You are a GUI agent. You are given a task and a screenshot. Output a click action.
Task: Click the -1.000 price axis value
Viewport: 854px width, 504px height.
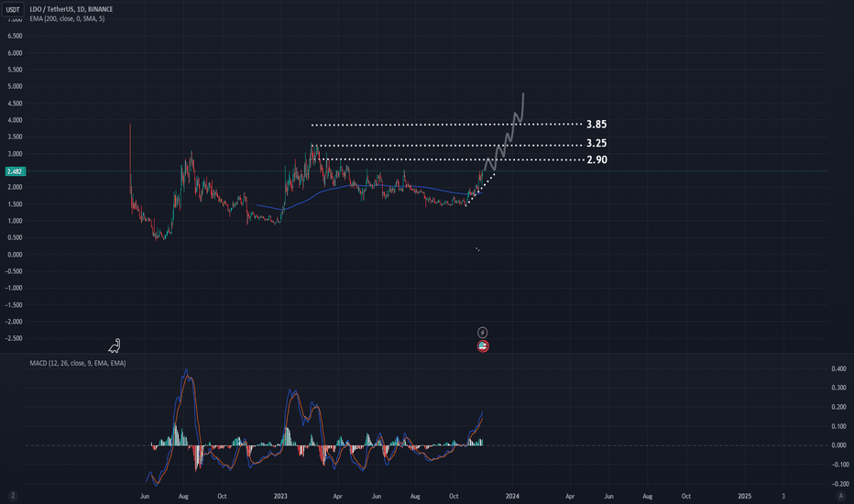tap(14, 289)
